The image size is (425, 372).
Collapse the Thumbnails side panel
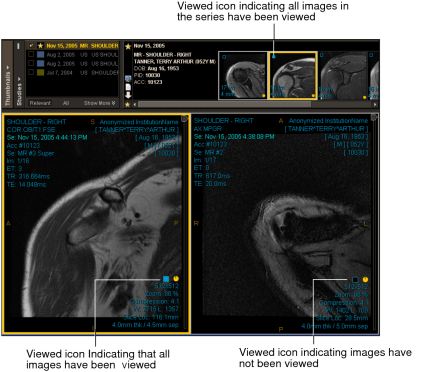pyautogui.click(x=7, y=86)
